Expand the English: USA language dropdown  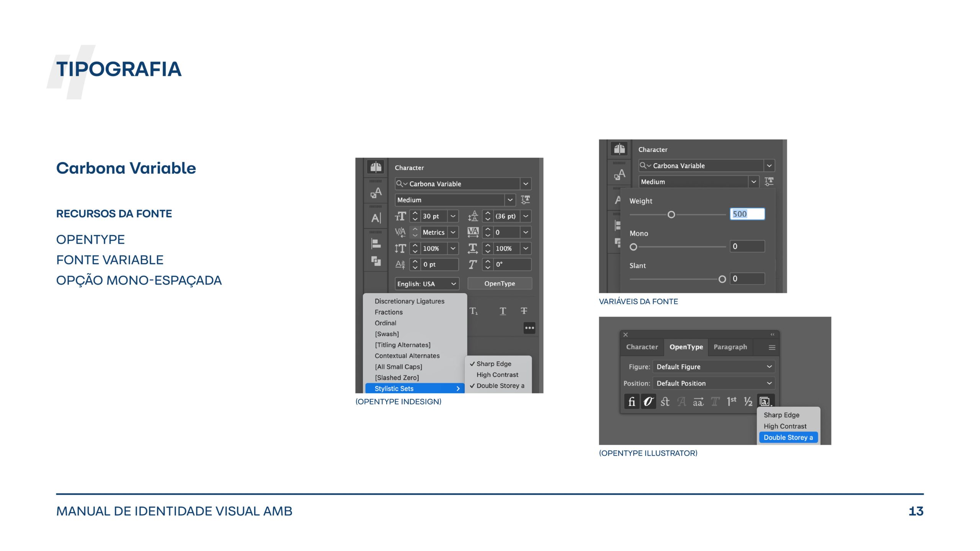click(x=426, y=284)
